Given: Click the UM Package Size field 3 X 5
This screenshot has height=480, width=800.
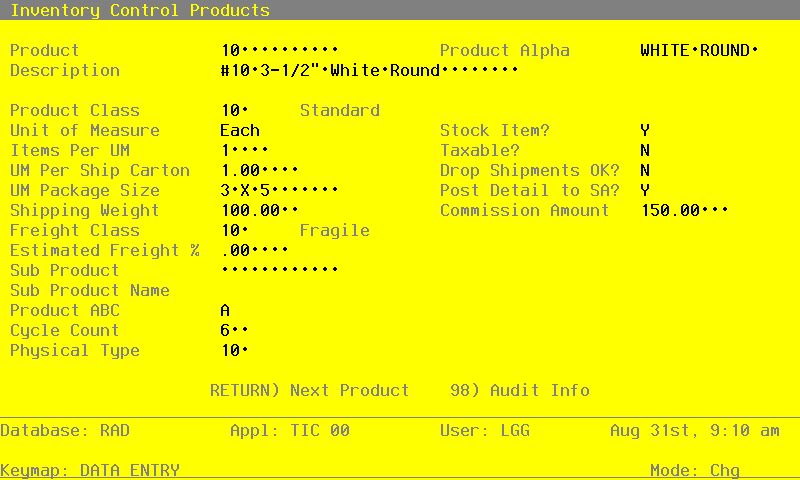Looking at the screenshot, I should pyautogui.click(x=279, y=190).
